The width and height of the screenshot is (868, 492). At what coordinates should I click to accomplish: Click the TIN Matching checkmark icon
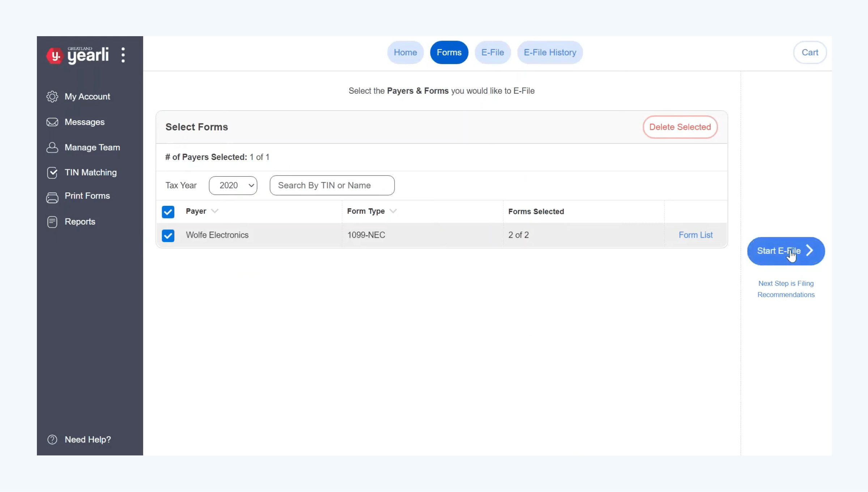click(x=52, y=173)
